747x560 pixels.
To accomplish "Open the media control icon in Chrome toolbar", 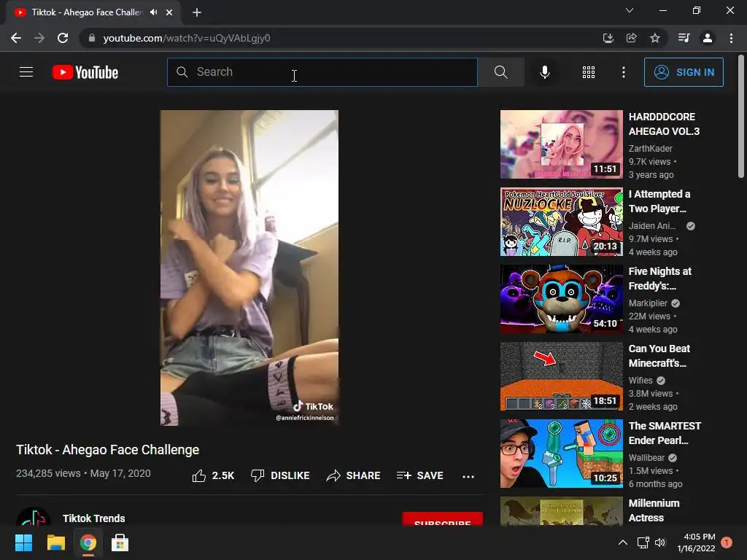I will click(684, 38).
